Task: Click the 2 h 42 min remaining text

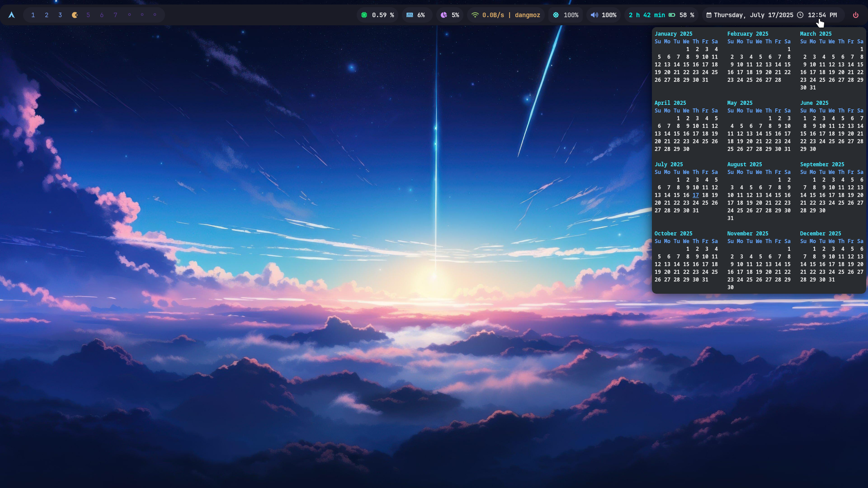Action: click(x=646, y=15)
